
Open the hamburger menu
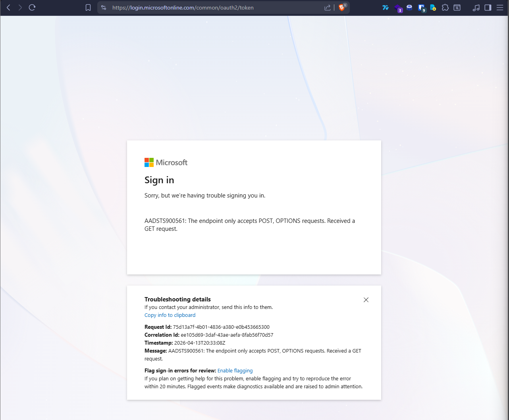point(499,7)
